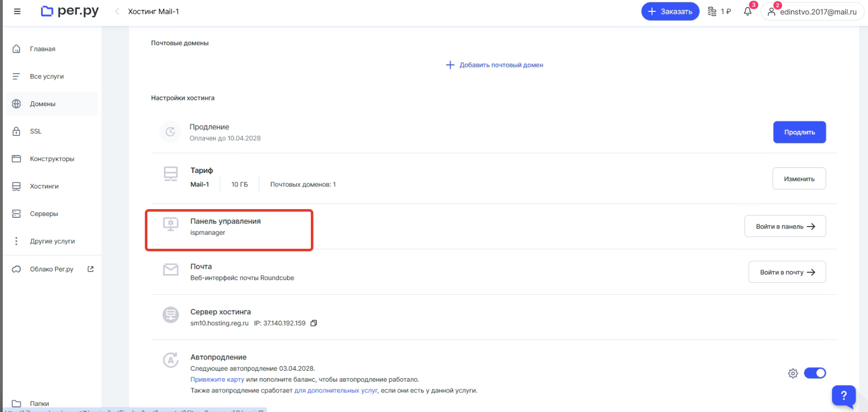This screenshot has height=412, width=868.
Task: Open autorenewal settings gear icon
Action: coord(793,373)
